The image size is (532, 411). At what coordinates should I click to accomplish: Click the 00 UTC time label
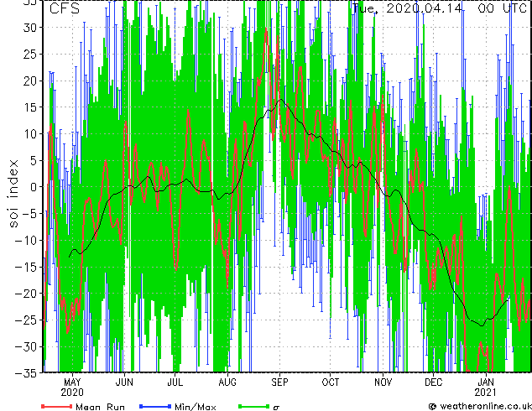point(502,8)
